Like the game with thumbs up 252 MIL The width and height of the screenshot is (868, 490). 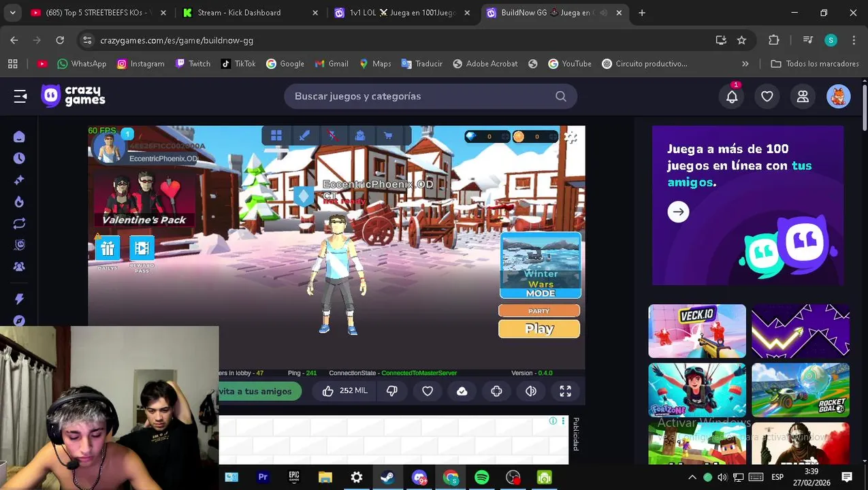click(345, 391)
